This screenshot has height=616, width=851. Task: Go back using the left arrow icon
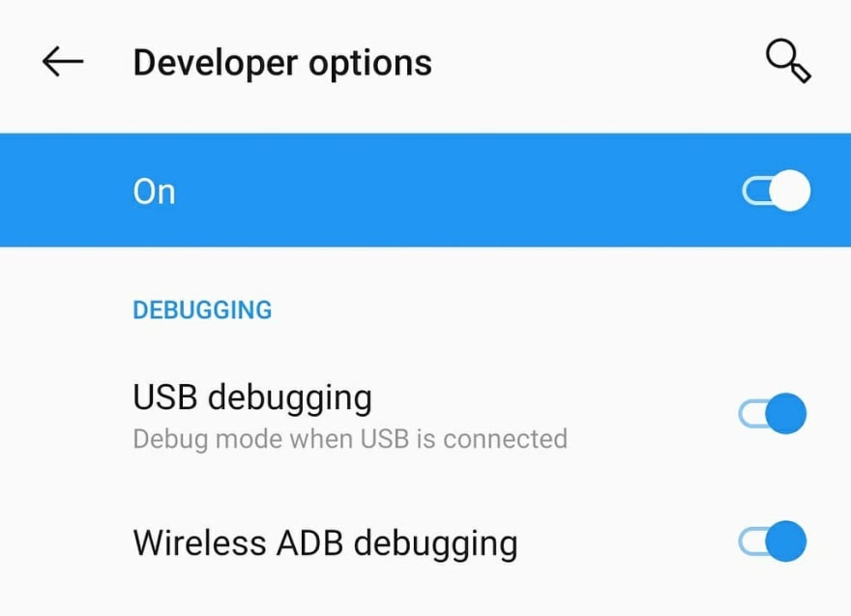click(63, 61)
